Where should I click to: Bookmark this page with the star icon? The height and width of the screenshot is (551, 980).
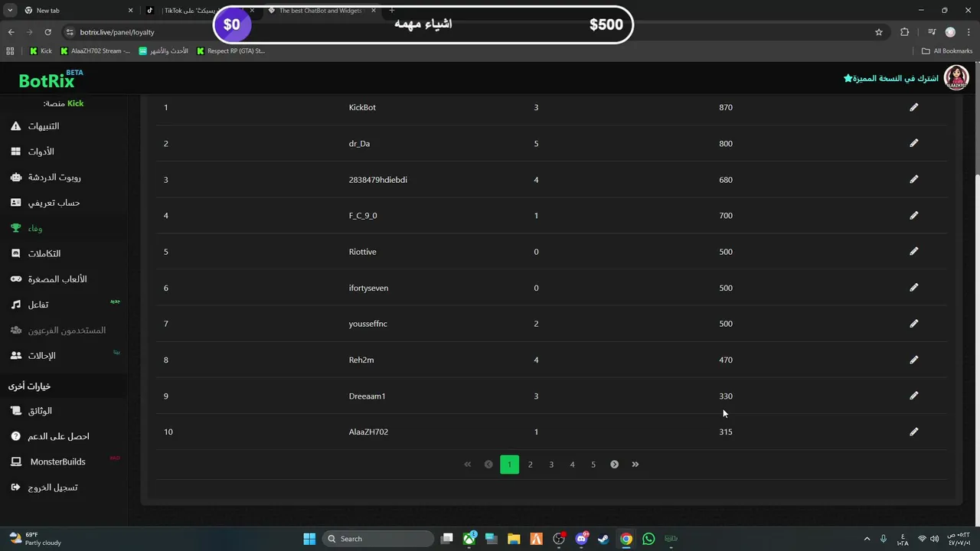point(879,32)
